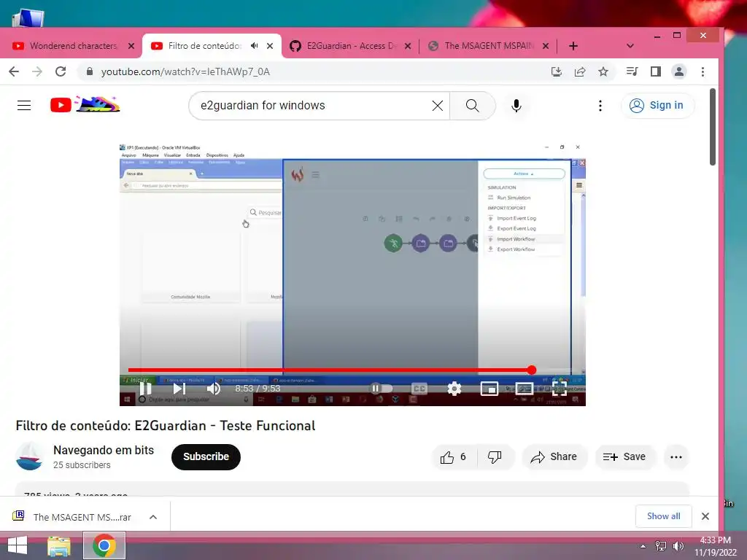Share this video
This screenshot has width=747, height=560.
[x=554, y=457]
